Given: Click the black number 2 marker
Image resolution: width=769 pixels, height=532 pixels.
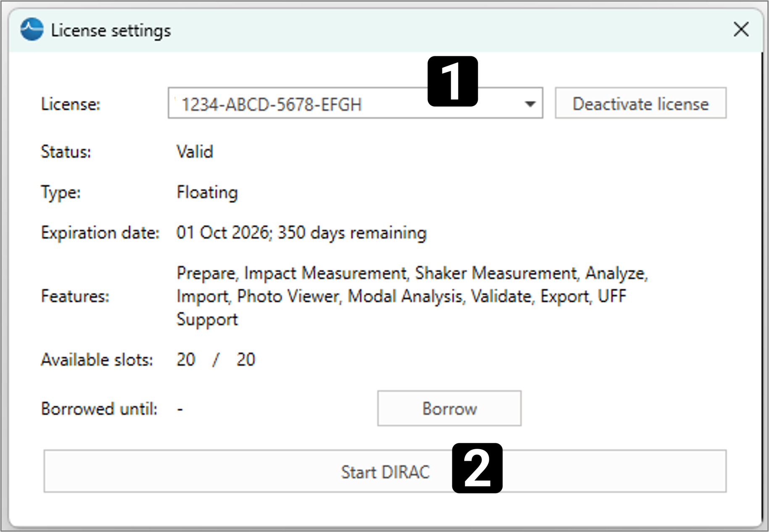Looking at the screenshot, I should 477,468.
